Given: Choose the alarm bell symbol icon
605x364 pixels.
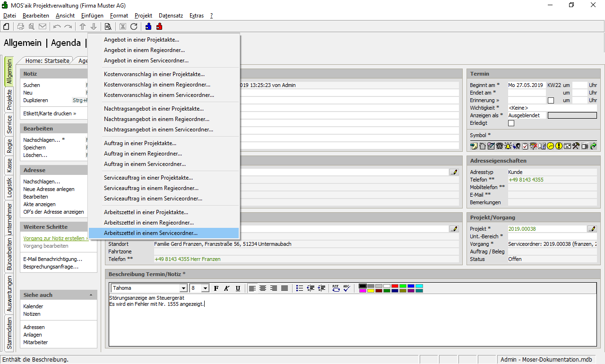Looking at the screenshot, I should coord(508,146).
